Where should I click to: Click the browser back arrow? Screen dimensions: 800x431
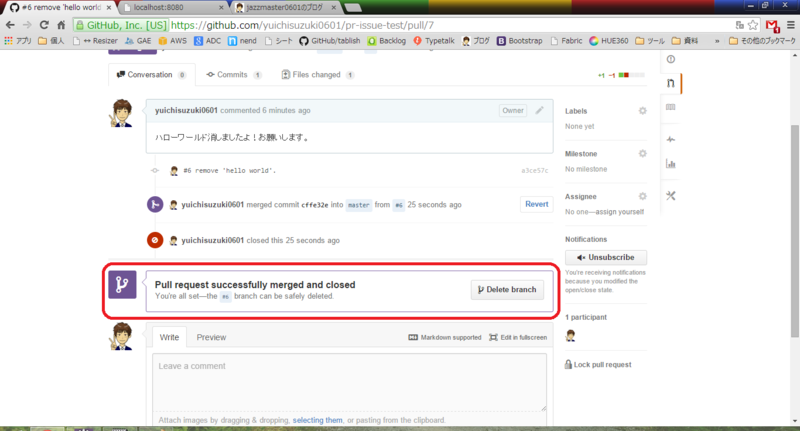(x=10, y=25)
